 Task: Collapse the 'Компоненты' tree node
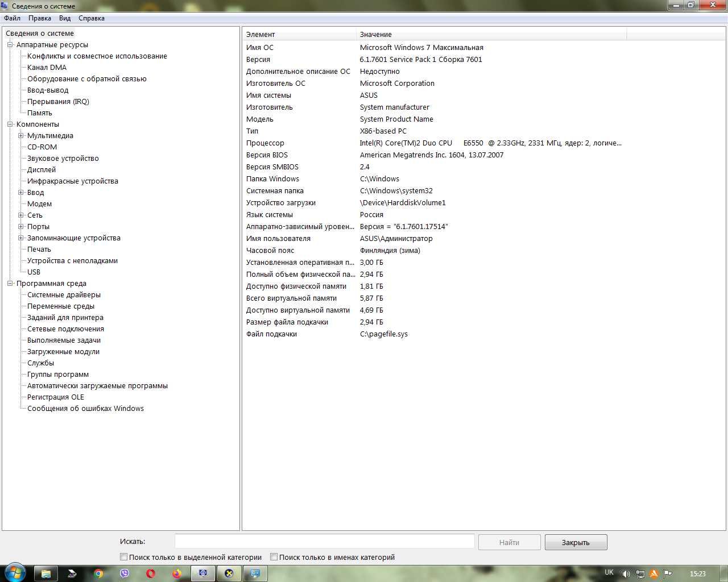pyautogui.click(x=10, y=124)
